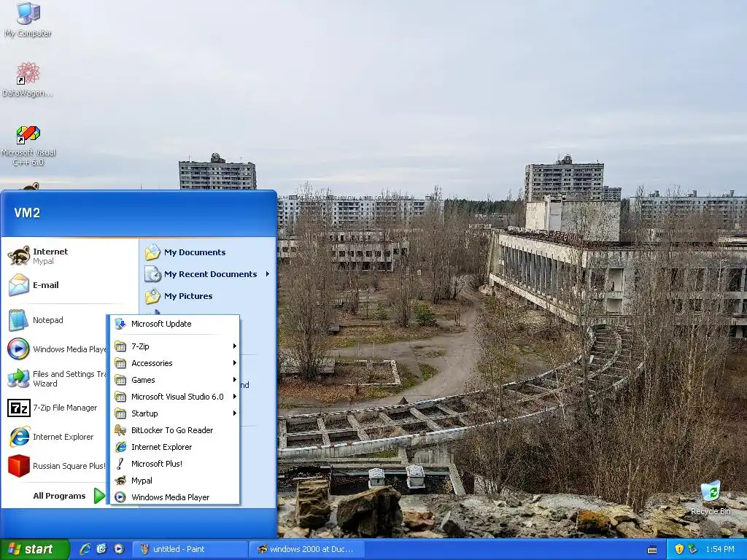
Task: Open My Computer desktop icon
Action: pyautogui.click(x=28, y=20)
